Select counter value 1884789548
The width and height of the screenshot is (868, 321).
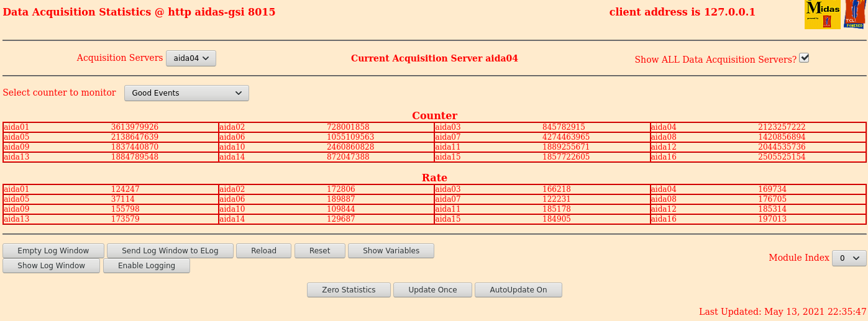pyautogui.click(x=135, y=157)
